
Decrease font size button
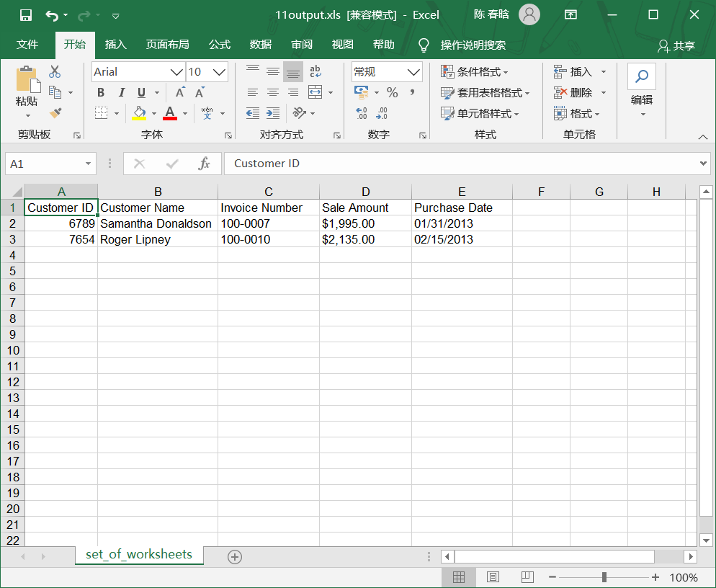(x=200, y=93)
